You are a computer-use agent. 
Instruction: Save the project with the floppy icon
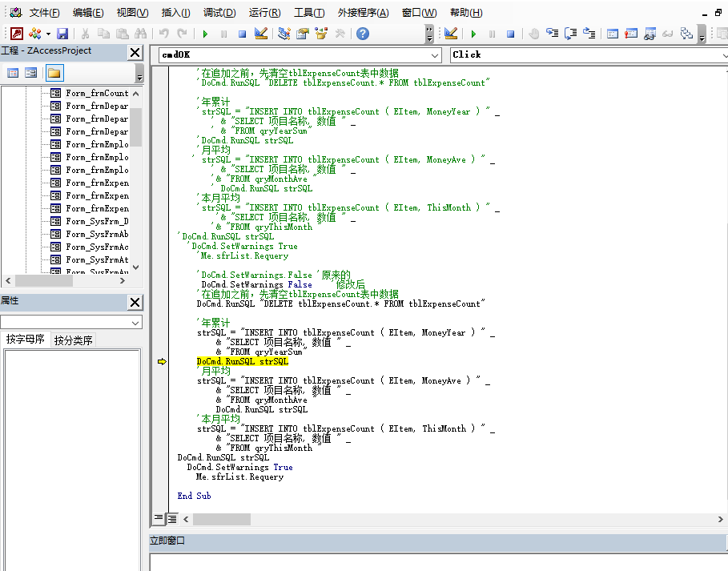click(x=62, y=34)
